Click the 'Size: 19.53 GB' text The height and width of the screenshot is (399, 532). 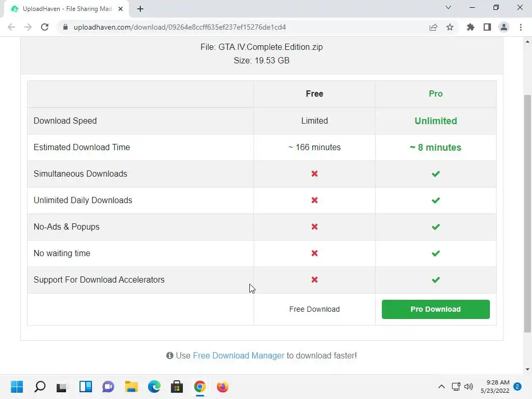click(x=262, y=60)
